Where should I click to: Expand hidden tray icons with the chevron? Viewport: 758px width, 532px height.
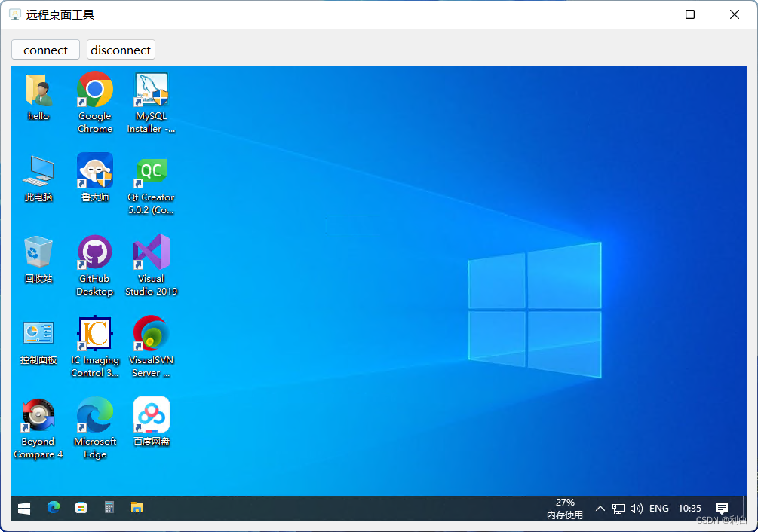pyautogui.click(x=600, y=508)
